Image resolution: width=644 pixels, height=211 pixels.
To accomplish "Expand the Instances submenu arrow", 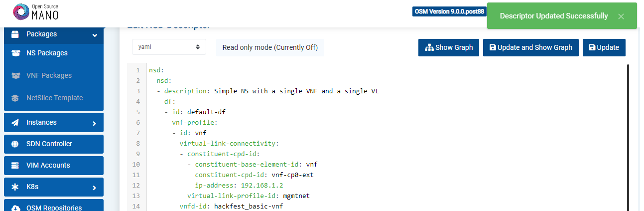I will (95, 123).
